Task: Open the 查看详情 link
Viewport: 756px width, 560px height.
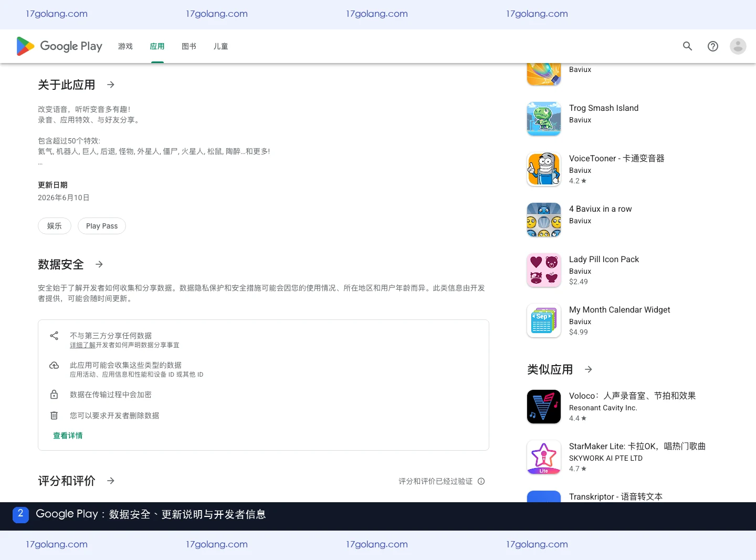Action: 68,435
